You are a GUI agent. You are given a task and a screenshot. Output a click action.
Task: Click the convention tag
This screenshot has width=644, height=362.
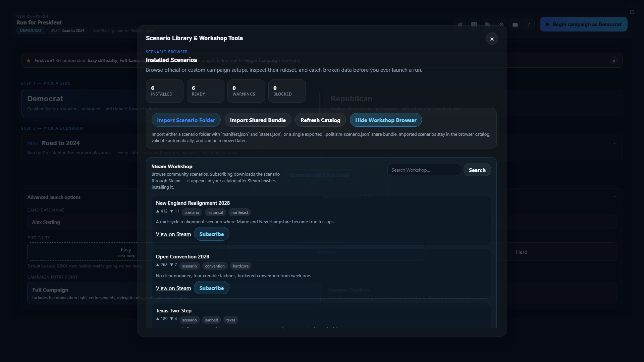point(215,266)
